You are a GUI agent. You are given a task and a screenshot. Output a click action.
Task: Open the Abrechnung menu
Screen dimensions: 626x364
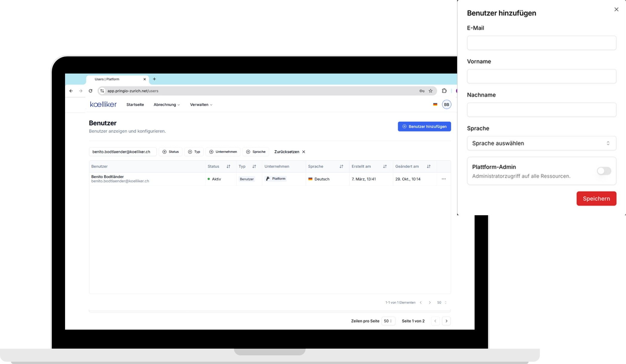(x=166, y=105)
